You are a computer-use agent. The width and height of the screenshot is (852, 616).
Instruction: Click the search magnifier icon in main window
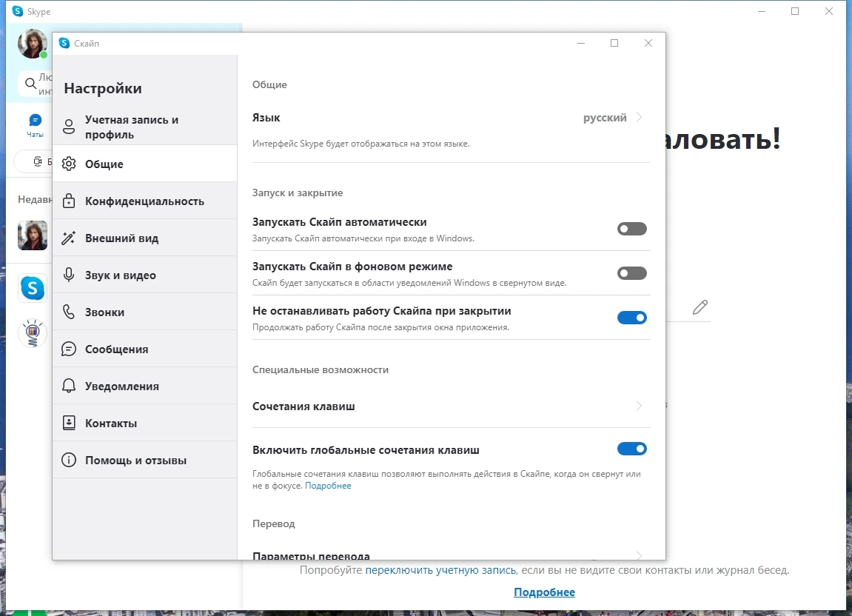31,84
